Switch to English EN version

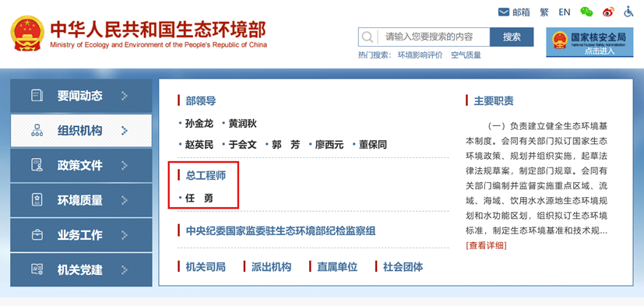(565, 12)
